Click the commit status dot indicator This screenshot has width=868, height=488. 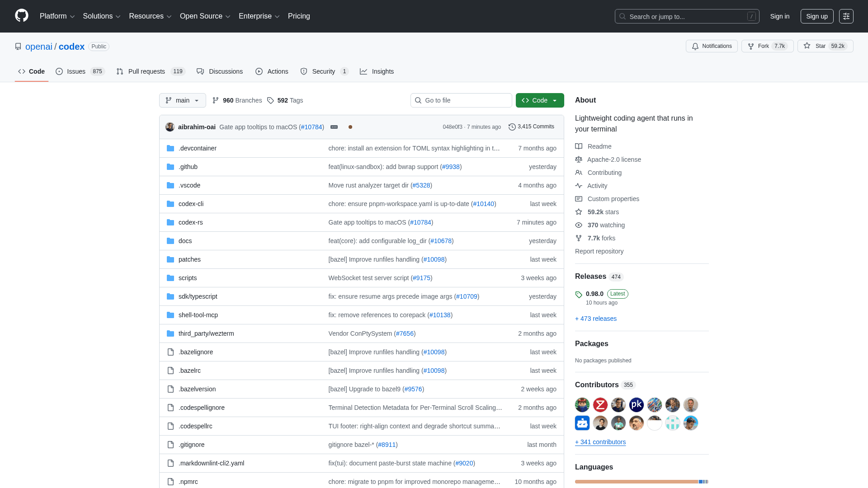(350, 127)
